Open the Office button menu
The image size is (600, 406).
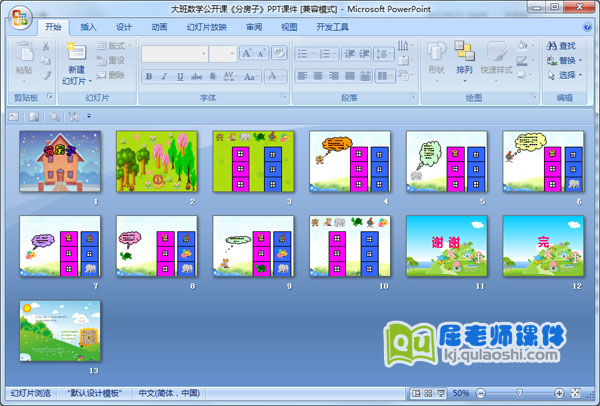click(20, 18)
